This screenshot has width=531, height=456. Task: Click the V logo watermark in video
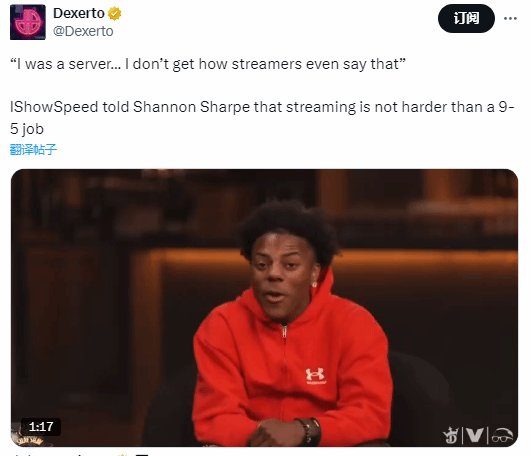click(474, 435)
